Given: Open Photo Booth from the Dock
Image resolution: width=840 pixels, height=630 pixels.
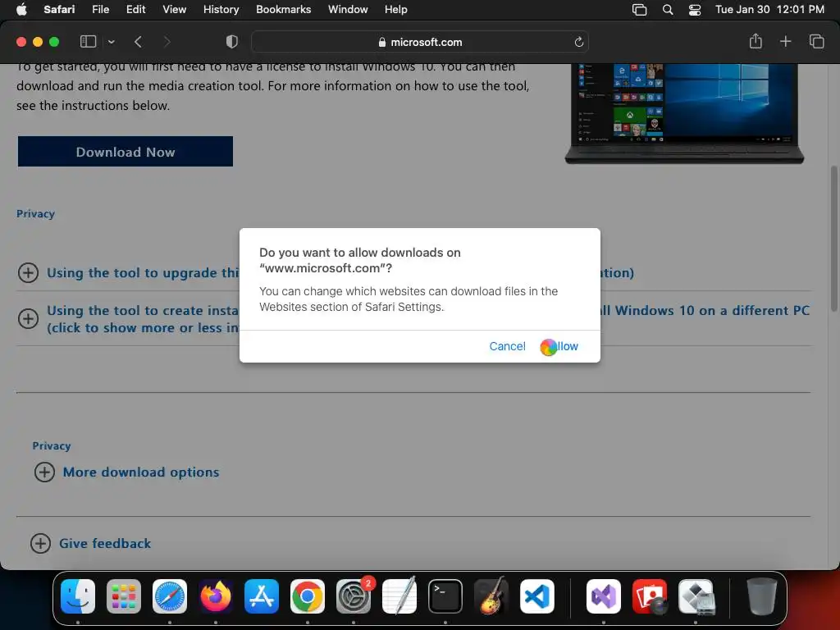Looking at the screenshot, I should [650, 596].
